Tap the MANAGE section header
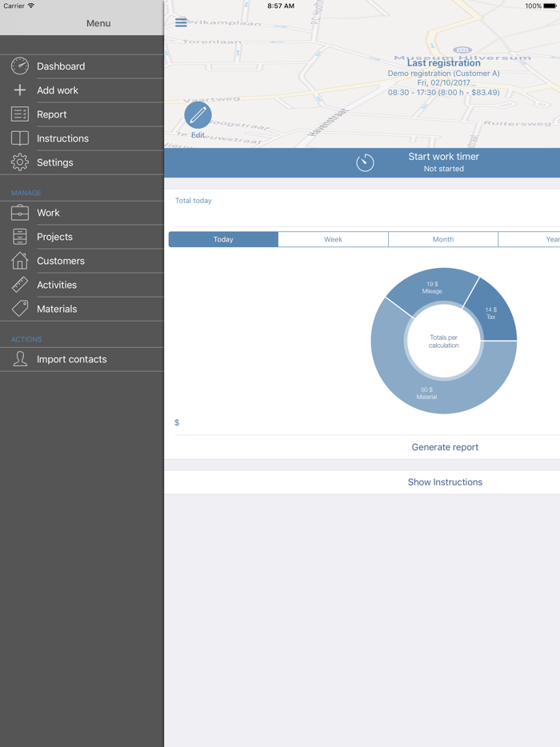This screenshot has height=747, width=560. click(26, 193)
